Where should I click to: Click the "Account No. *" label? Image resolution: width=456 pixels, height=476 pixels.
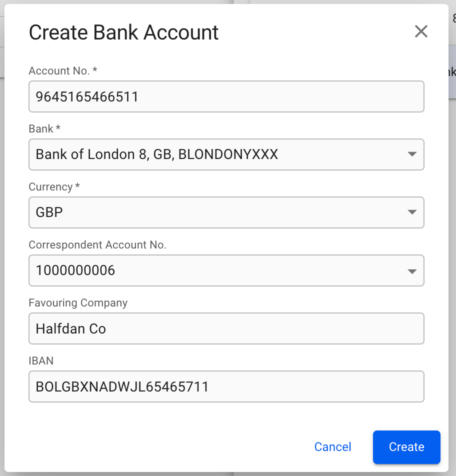coord(62,71)
